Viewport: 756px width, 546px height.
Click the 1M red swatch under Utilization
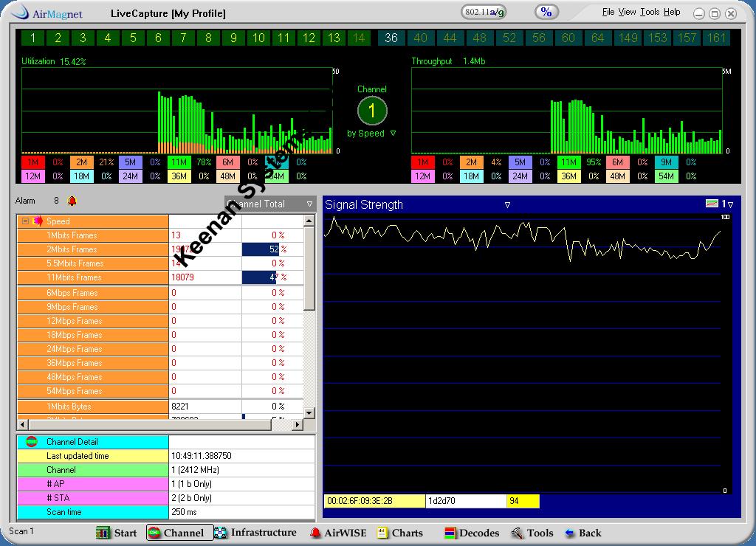tap(32, 162)
